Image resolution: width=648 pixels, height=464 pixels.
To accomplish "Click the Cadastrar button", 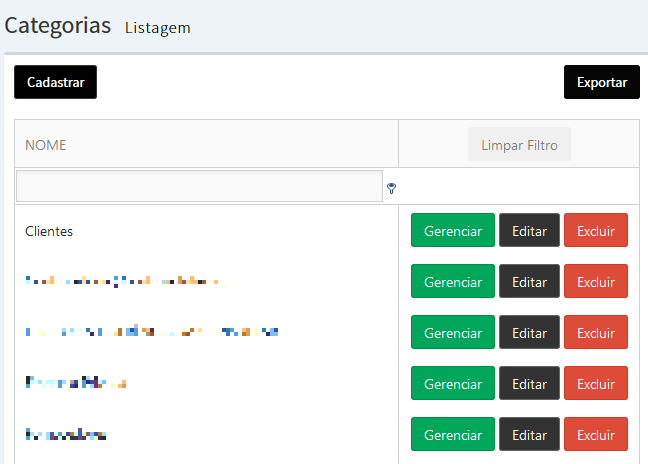I will (x=55, y=82).
